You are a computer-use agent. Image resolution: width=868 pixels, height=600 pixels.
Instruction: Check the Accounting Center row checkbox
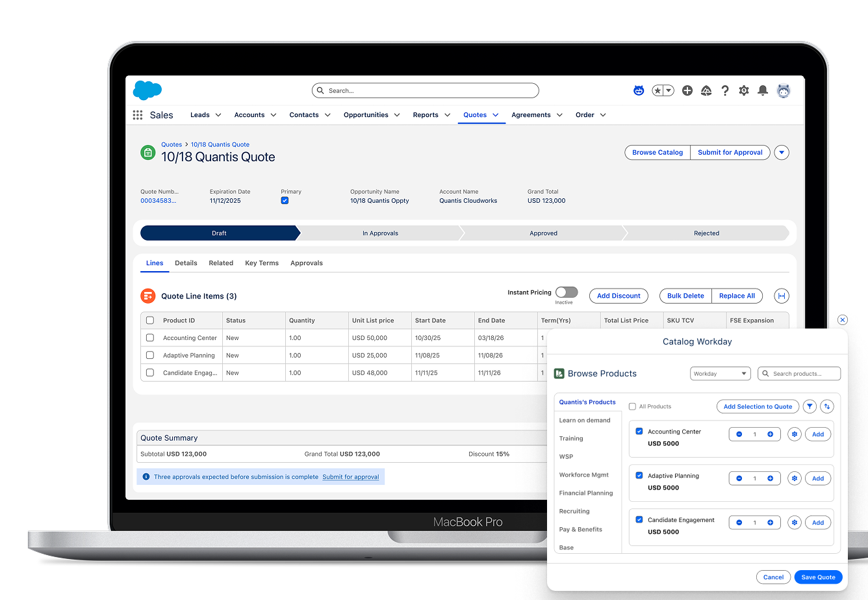pos(150,338)
